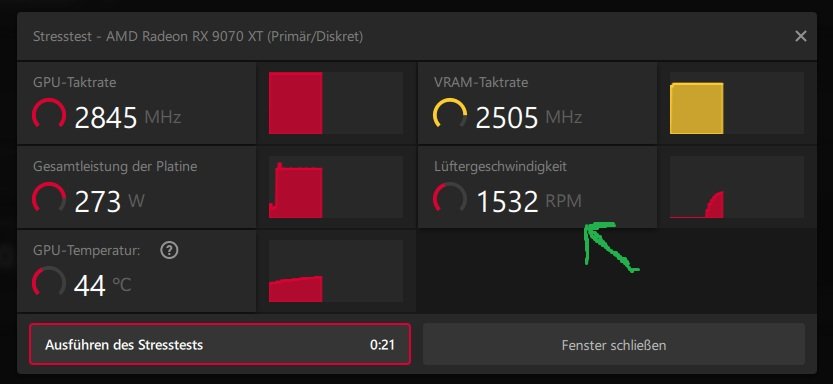Select the board power history graph
Screen dimensions: 833x384
coord(336,187)
